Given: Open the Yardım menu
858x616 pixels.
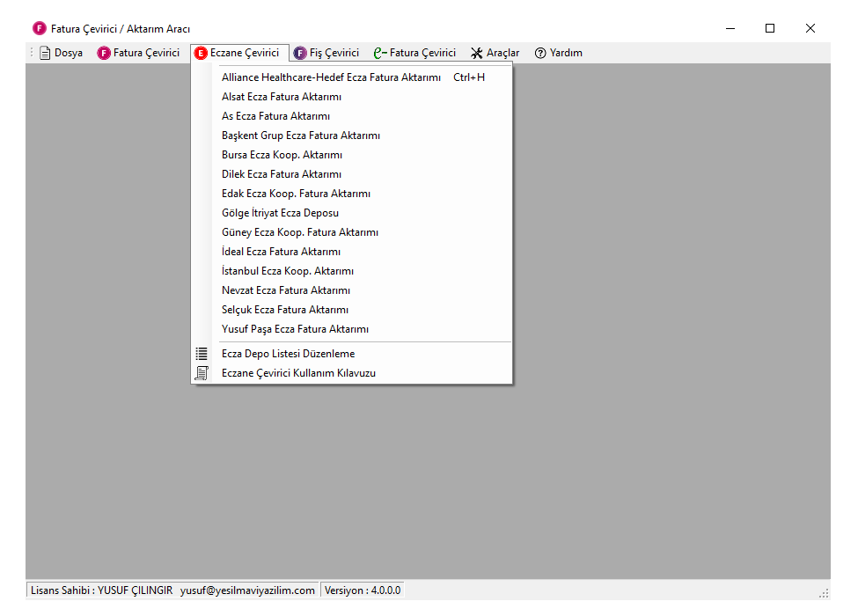Looking at the screenshot, I should [x=559, y=53].
